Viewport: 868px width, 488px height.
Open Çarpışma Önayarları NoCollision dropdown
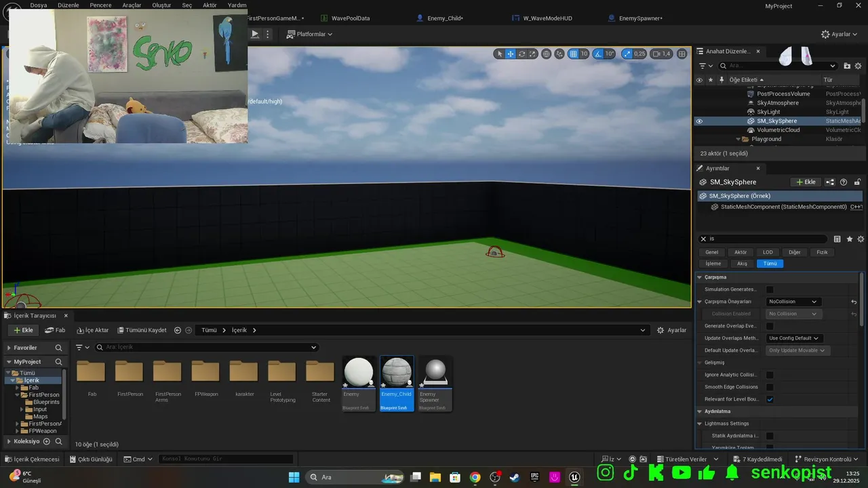[x=793, y=302]
